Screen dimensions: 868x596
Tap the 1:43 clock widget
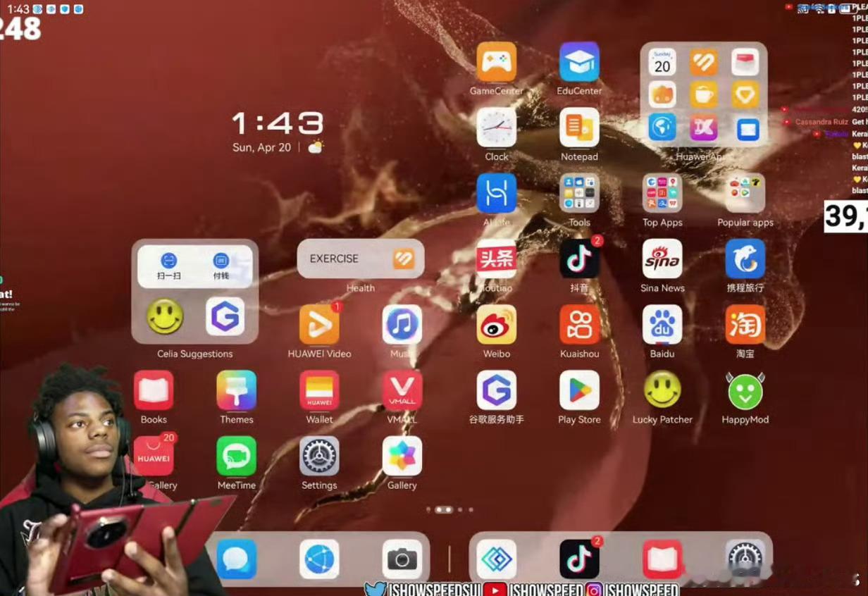coord(278,123)
